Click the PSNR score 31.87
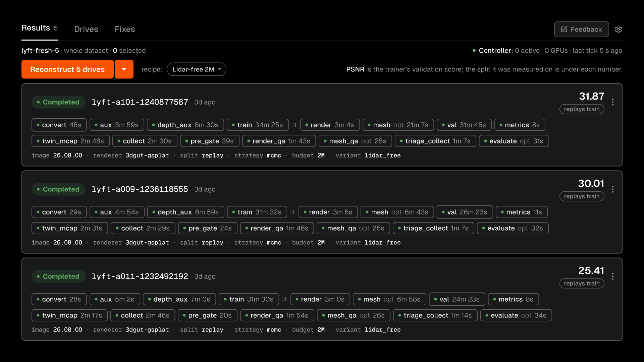This screenshot has width=644, height=362. click(592, 96)
